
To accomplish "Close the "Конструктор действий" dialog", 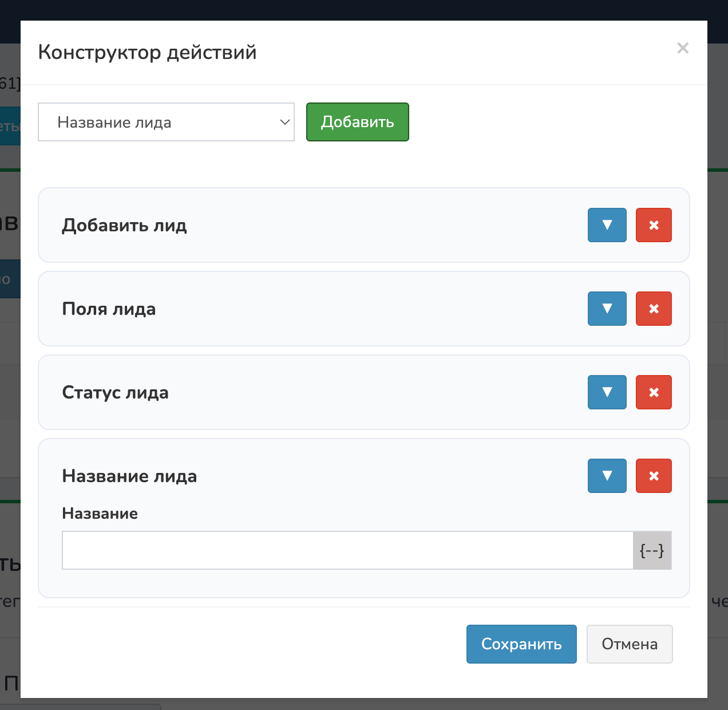I will (x=682, y=48).
